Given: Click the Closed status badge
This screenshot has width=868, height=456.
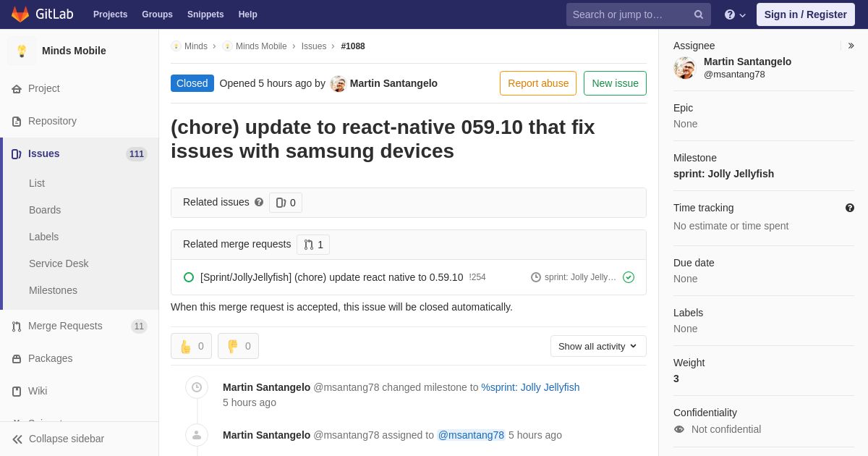Looking at the screenshot, I should [x=192, y=83].
